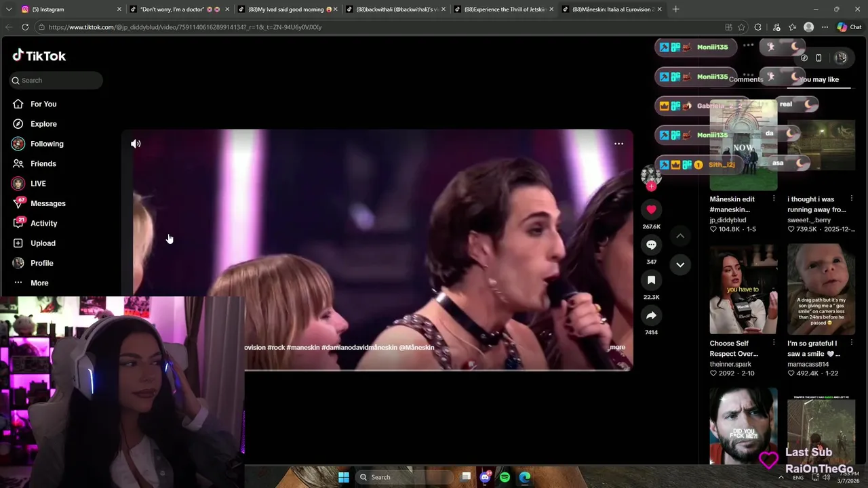Focus the TikTok search field
Image resolution: width=868 pixels, height=488 pixels.
tap(56, 80)
